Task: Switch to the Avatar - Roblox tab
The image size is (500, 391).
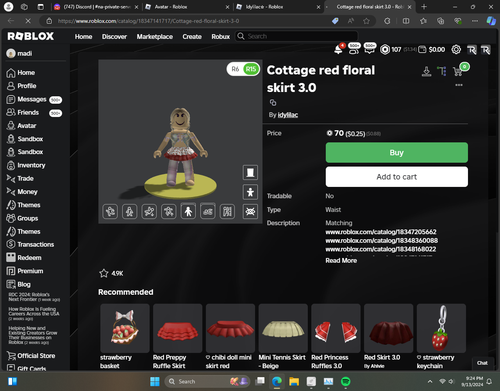Action: point(187,7)
